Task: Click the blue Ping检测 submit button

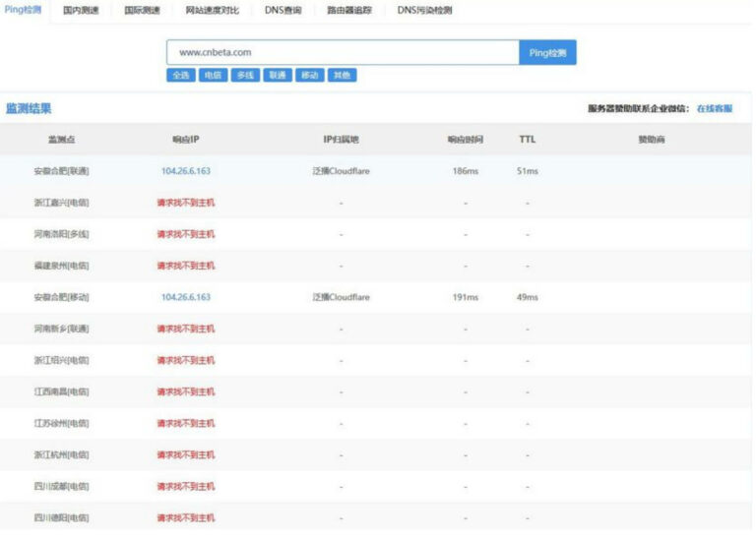Action: (x=547, y=52)
